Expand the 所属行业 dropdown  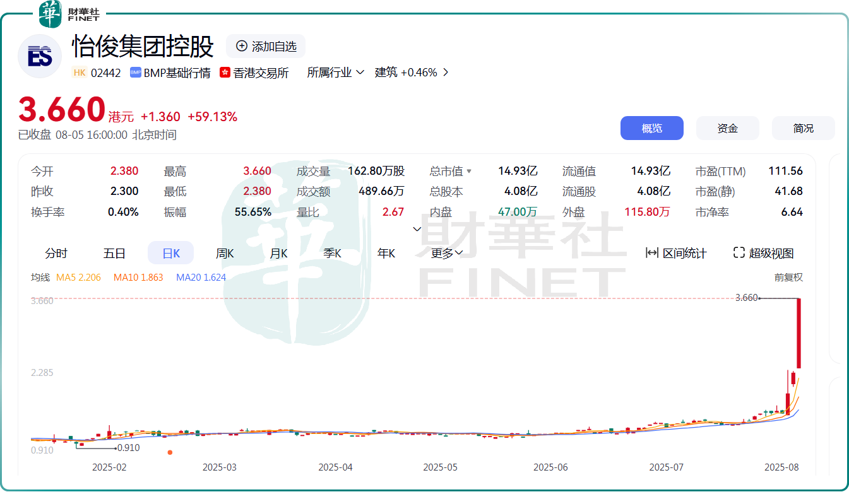[x=336, y=73]
